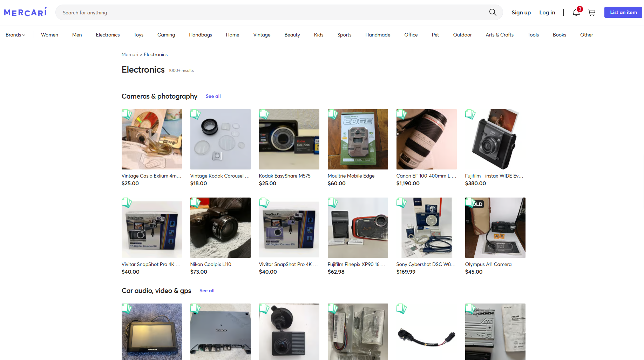Image resolution: width=644 pixels, height=360 pixels.
Task: Open the Books category
Action: (x=560, y=35)
